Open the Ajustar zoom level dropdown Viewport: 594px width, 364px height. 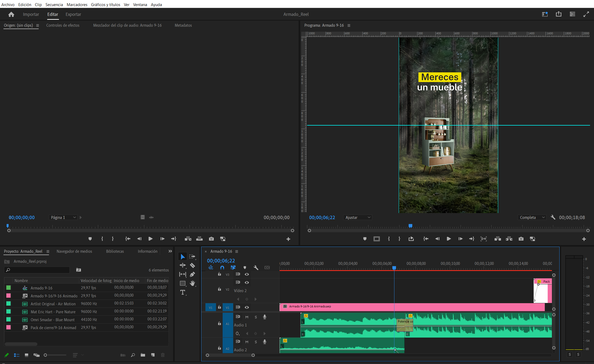357,217
